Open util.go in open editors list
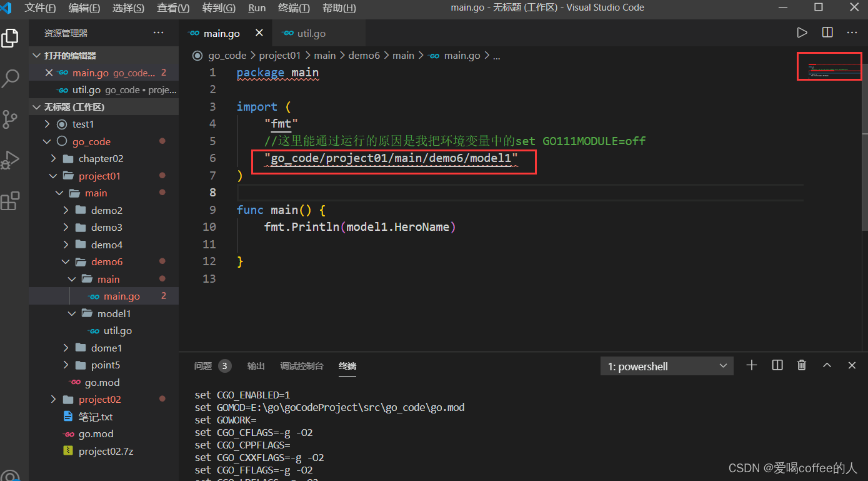This screenshot has width=868, height=481. [104, 90]
